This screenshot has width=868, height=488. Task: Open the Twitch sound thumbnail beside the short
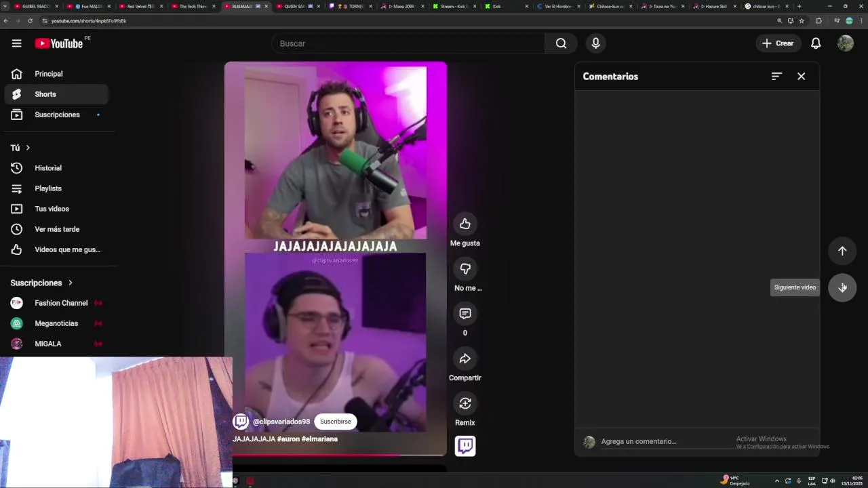tap(465, 446)
